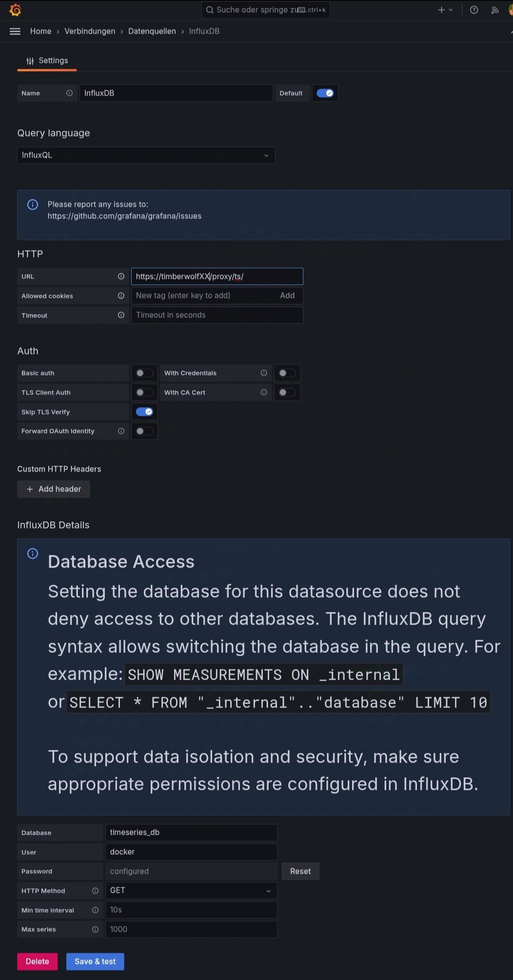Click the password Reset button
Image resolution: width=513 pixels, height=980 pixels.
coord(300,871)
